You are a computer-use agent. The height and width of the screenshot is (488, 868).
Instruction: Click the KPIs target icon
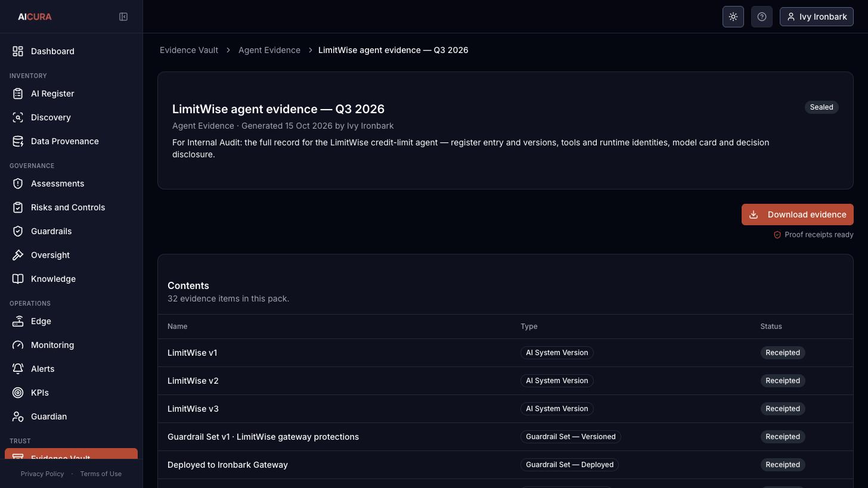coord(18,393)
